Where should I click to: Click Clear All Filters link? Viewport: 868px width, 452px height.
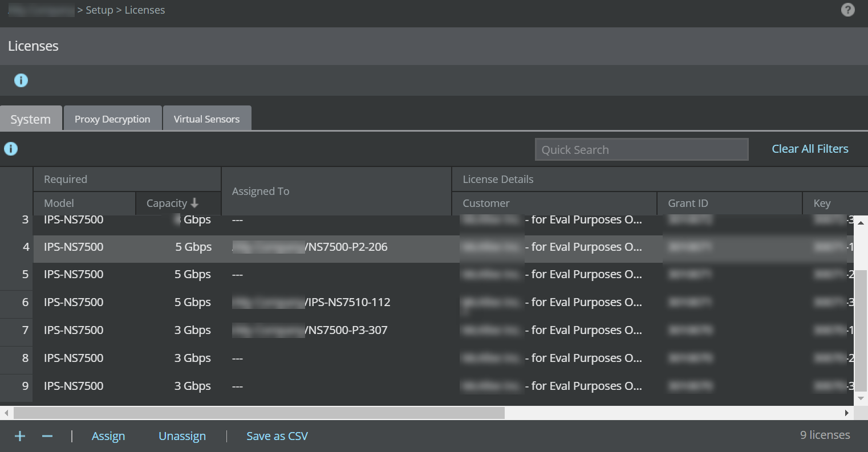[810, 149]
